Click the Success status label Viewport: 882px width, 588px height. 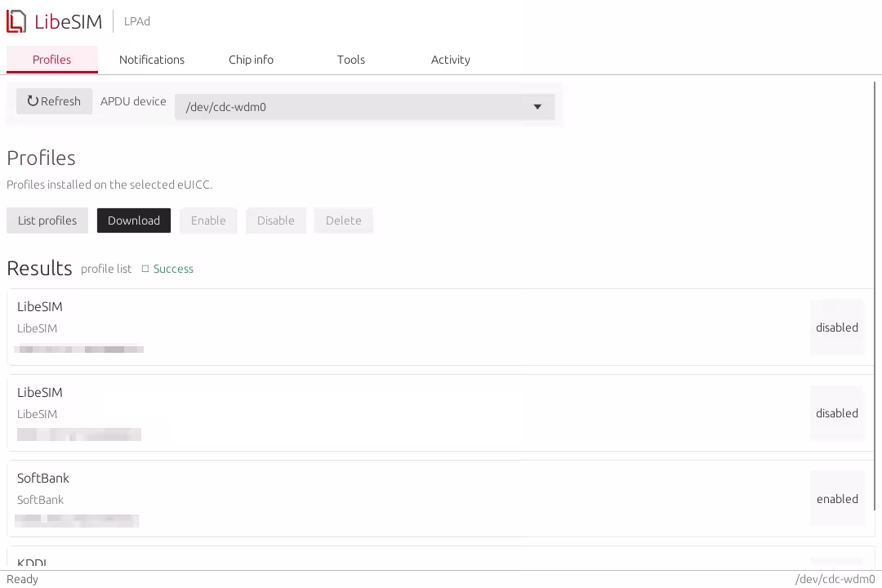pyautogui.click(x=173, y=269)
